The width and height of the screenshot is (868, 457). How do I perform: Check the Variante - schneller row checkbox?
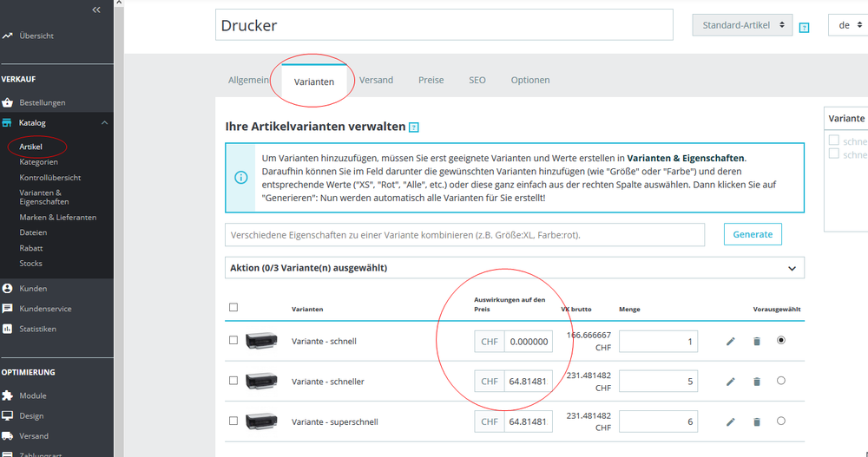233,381
